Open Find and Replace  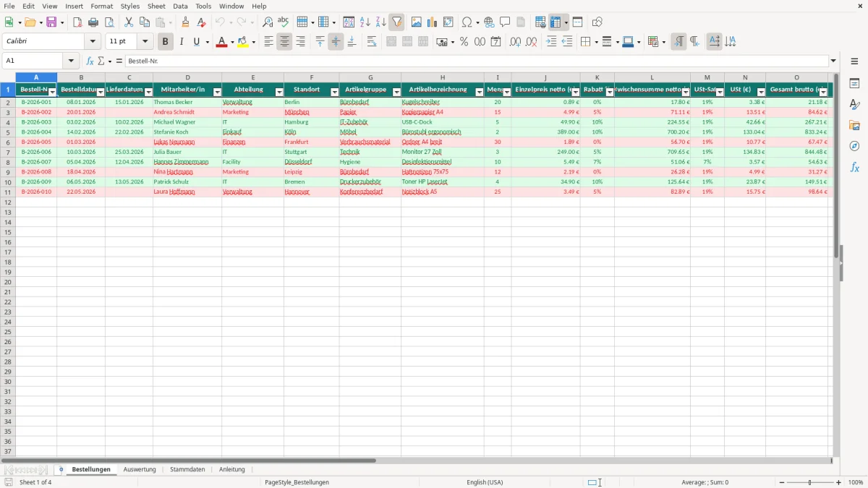coord(268,22)
